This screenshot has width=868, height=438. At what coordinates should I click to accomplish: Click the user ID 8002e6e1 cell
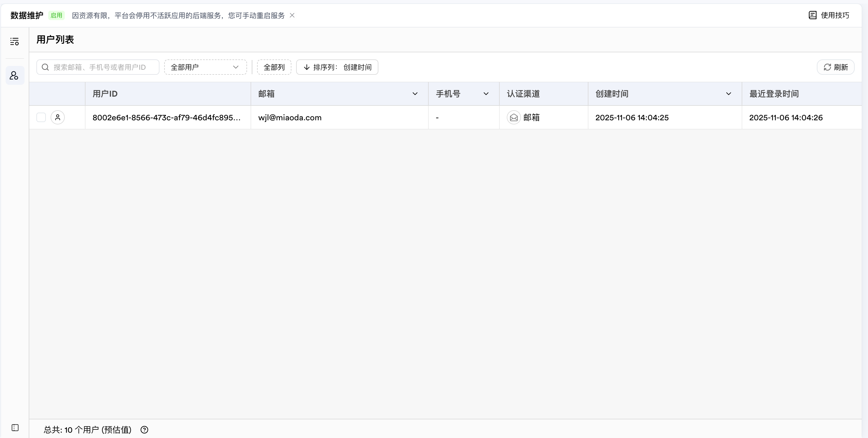(x=167, y=118)
